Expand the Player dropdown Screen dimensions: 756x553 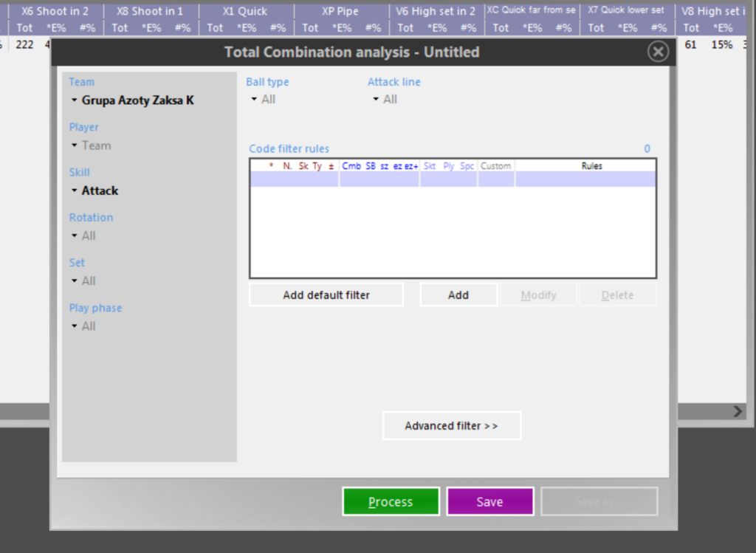(92, 145)
